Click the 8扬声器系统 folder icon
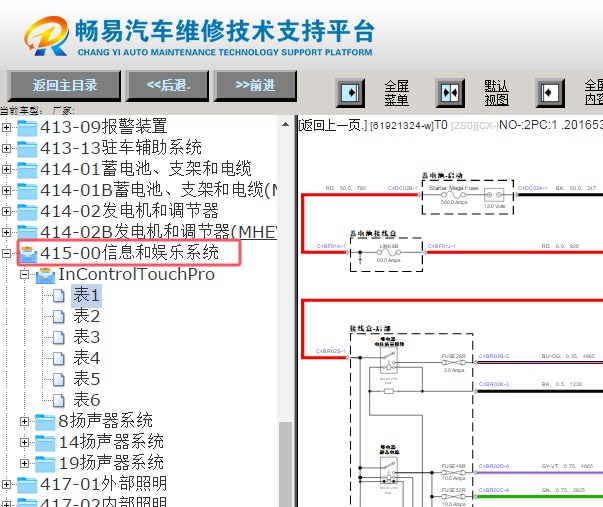This screenshot has width=603, height=507. pyautogui.click(x=45, y=422)
